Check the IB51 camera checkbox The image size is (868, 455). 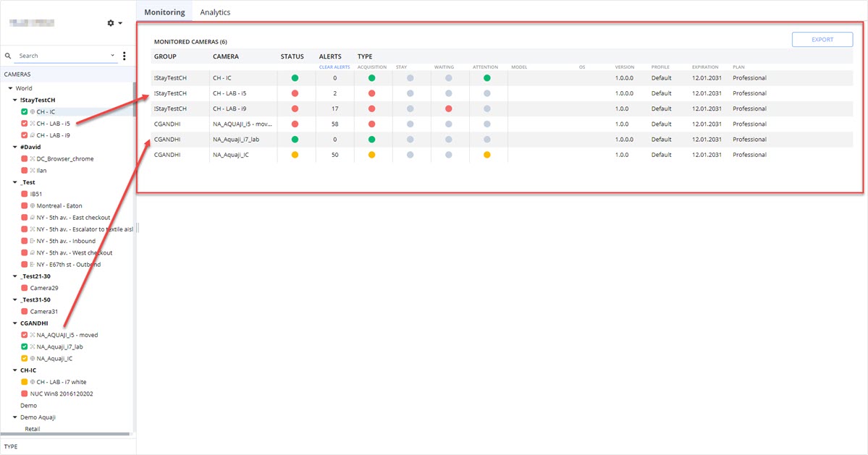pyautogui.click(x=25, y=194)
